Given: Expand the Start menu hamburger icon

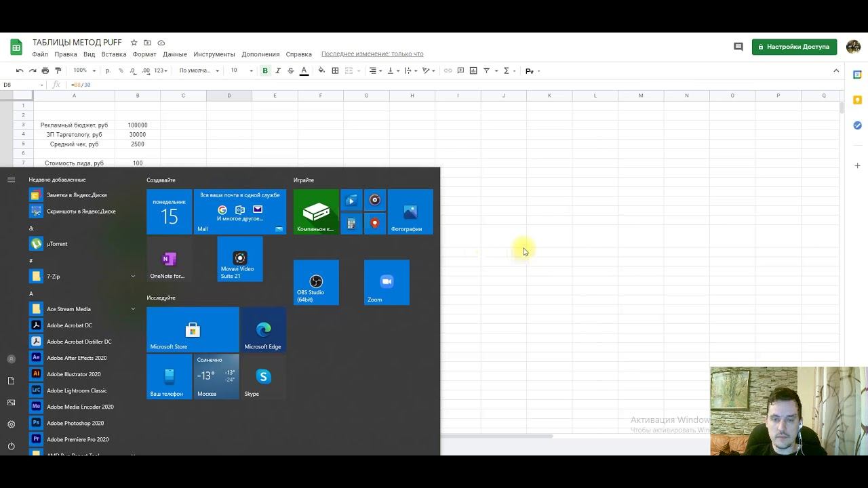Looking at the screenshot, I should pos(11,180).
